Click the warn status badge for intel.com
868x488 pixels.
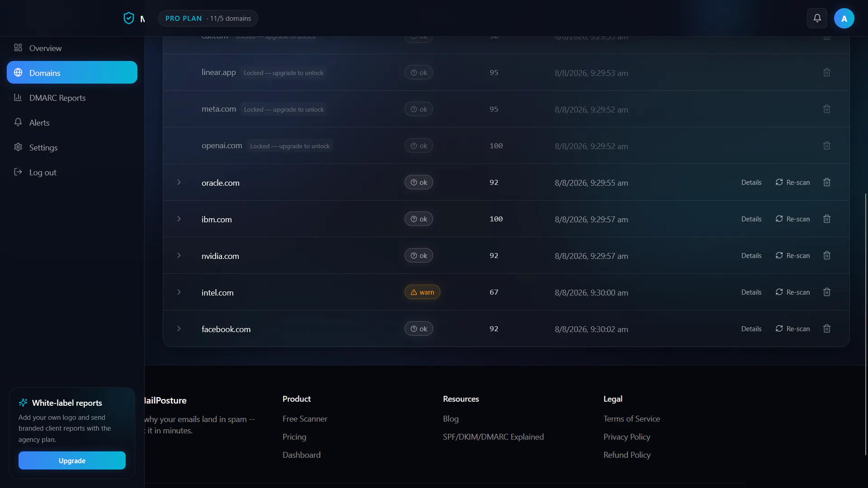point(422,292)
